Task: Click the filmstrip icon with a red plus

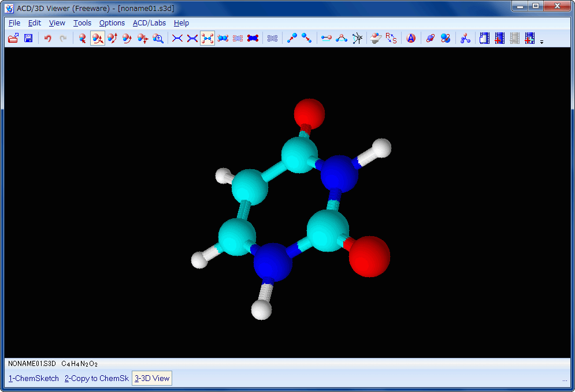Action: click(499, 38)
